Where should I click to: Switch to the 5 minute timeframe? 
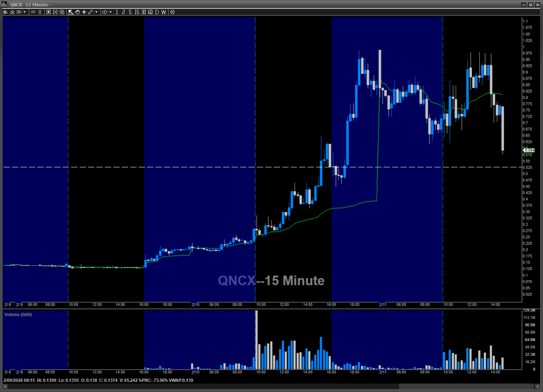click(130, 12)
